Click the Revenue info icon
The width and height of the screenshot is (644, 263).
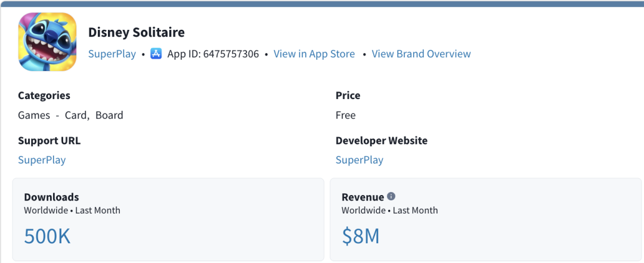pyautogui.click(x=391, y=196)
